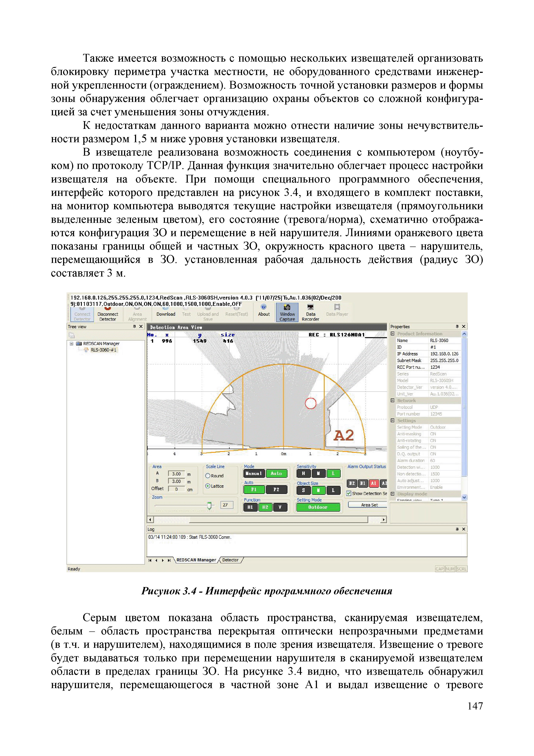Collapse the Settings properties section

click(393, 420)
